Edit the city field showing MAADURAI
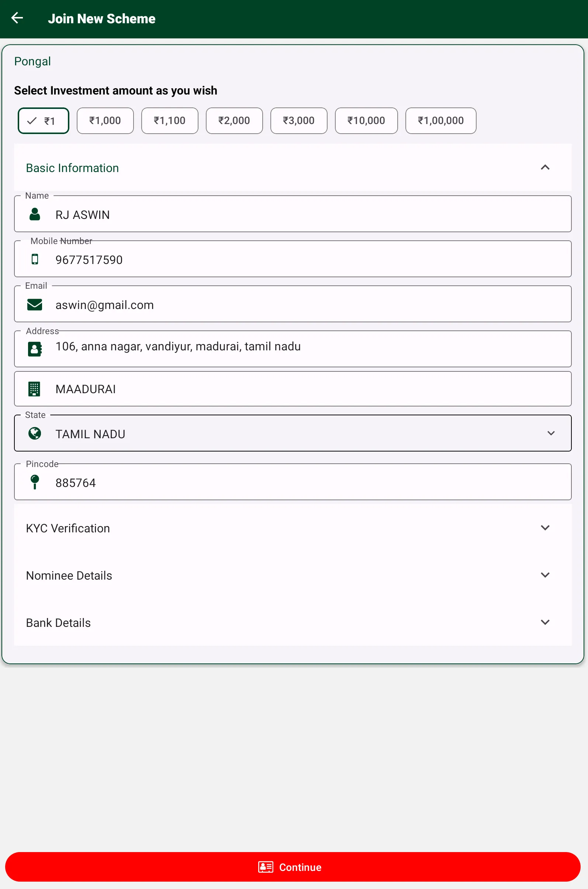The height and width of the screenshot is (889, 588). click(293, 389)
